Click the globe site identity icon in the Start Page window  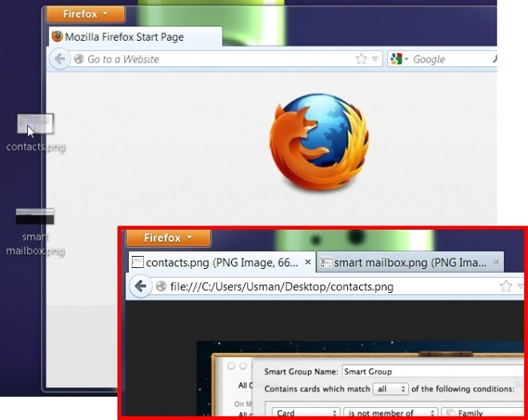[78, 59]
